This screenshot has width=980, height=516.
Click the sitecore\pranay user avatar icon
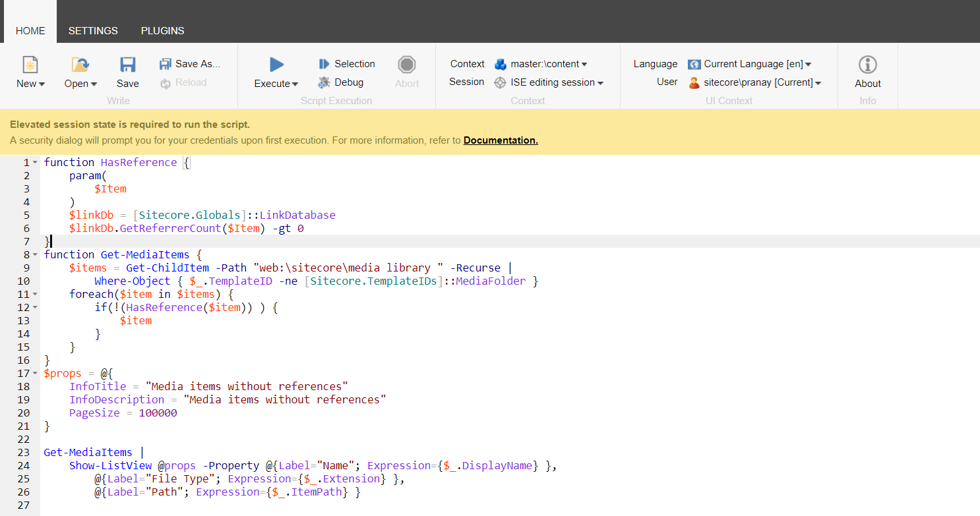point(694,82)
